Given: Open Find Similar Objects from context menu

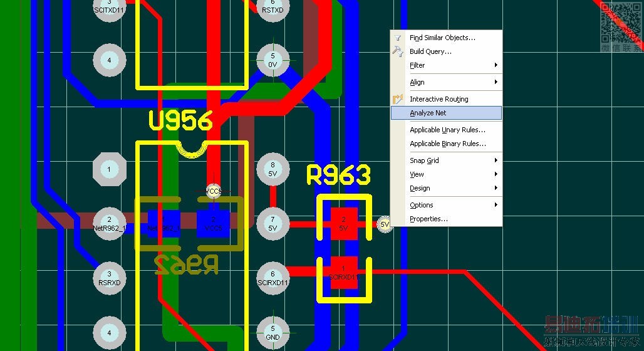Looking at the screenshot, I should [446, 38].
